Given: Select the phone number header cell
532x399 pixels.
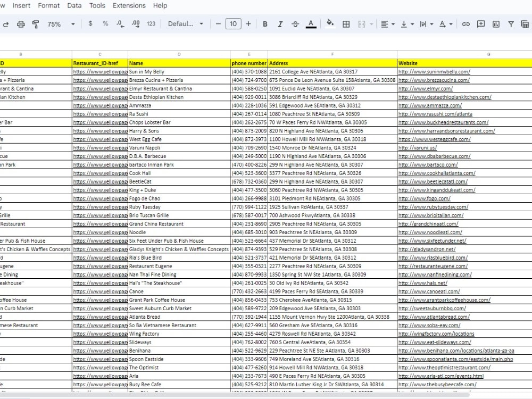Looking at the screenshot, I should coord(249,63).
